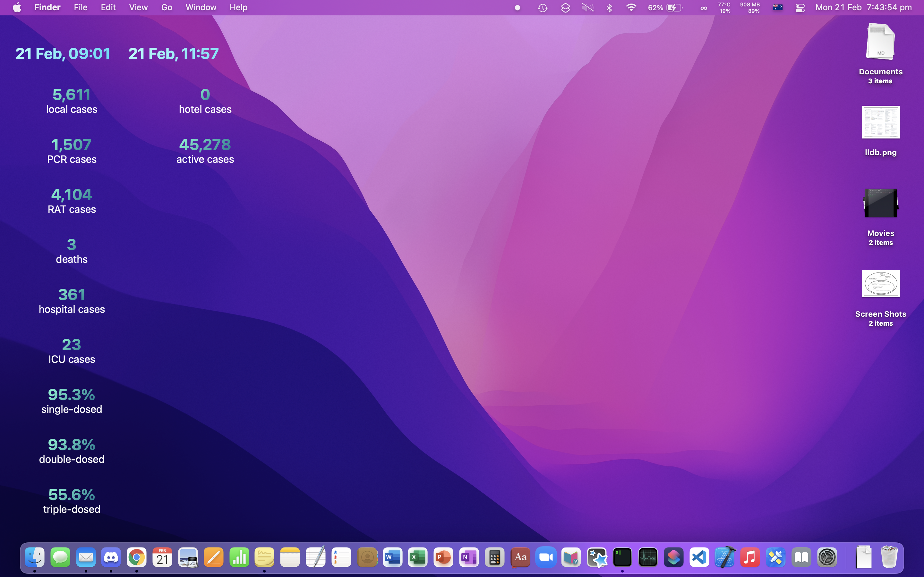Launch Zoom from the Dock
The height and width of the screenshot is (577, 924).
(x=546, y=557)
